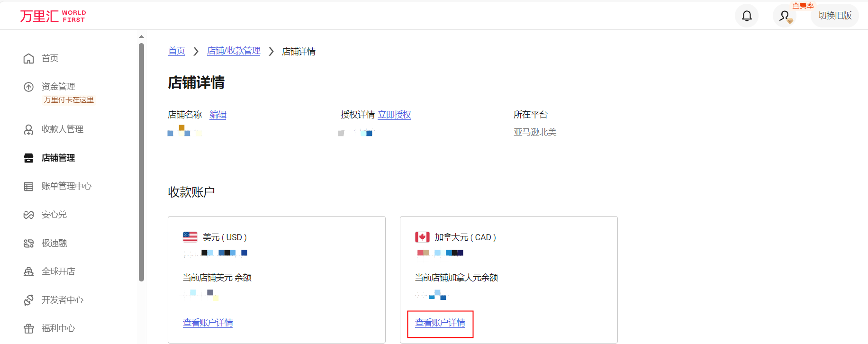Screen dimensions: 868x344
Task: Click the developer center icon
Action: [x=29, y=300]
